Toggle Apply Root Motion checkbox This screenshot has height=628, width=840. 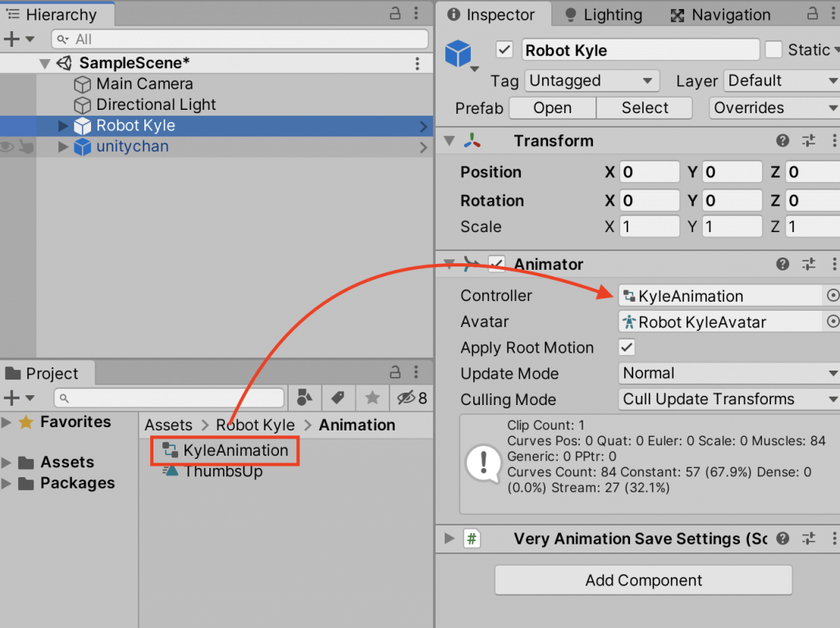click(x=627, y=348)
